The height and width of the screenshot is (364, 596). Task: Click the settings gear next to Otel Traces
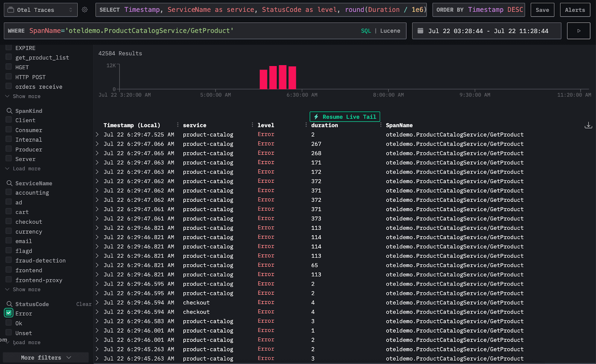(x=85, y=10)
